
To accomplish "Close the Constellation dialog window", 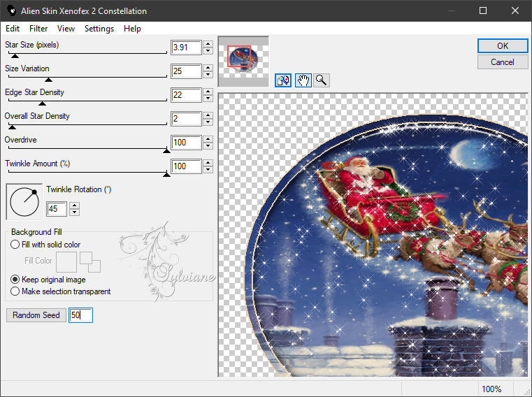I will pyautogui.click(x=515, y=10).
